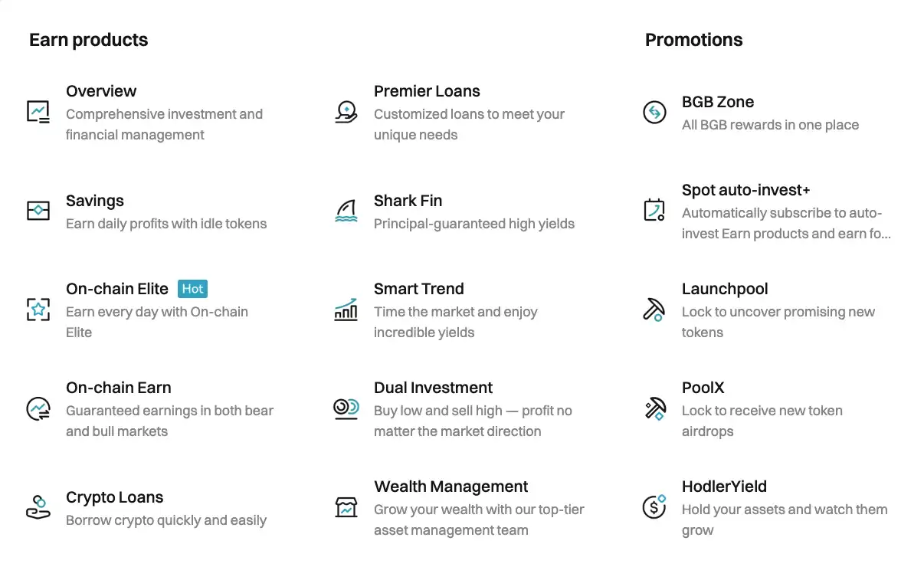Click "Earn daily profits with idle tokens"
Viewport: 924px width, 567px height.
pyautogui.click(x=166, y=224)
